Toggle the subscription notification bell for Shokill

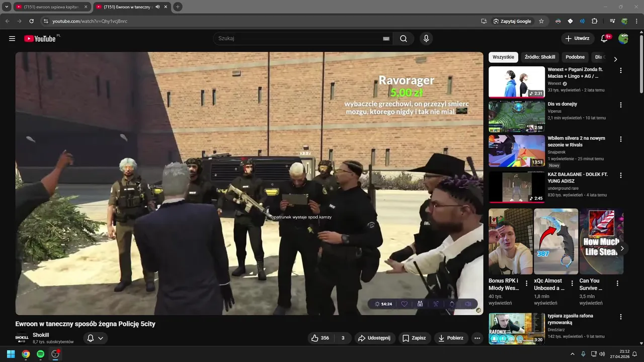point(95,338)
